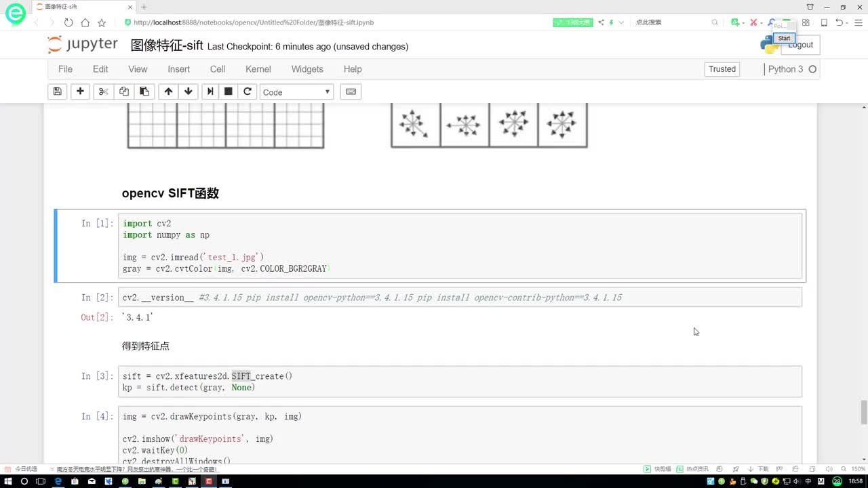Click the drawKeypoints code cell In [4]
The image size is (868, 488).
460,434
